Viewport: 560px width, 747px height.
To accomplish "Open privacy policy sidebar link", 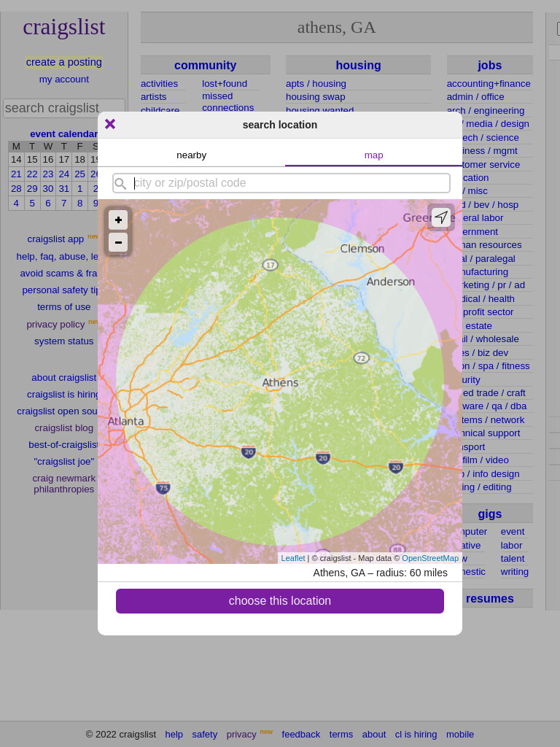I will pyautogui.click(x=55, y=325).
